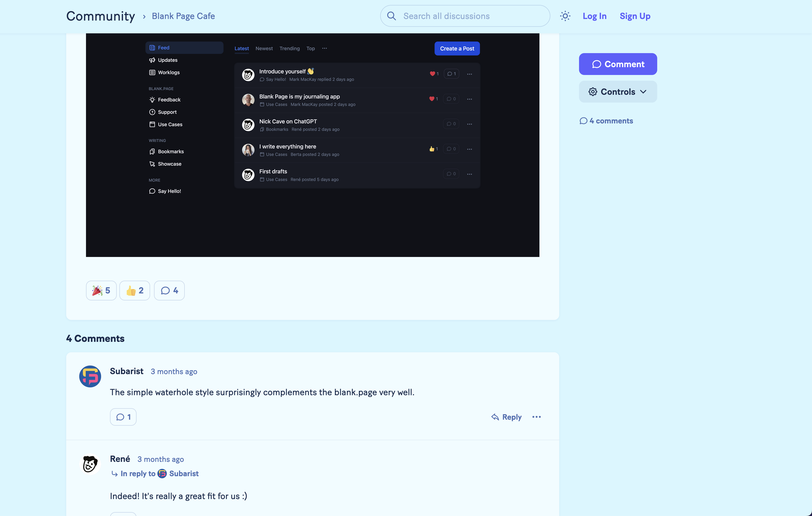Click heart reaction on Introduce yourself post
The width and height of the screenshot is (812, 516).
[434, 74]
